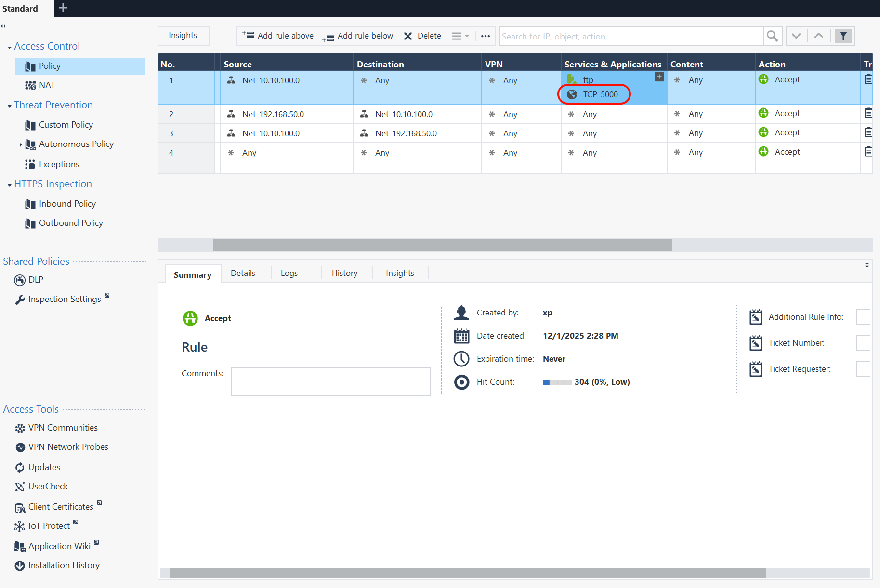880x588 pixels.
Task: Open IoT Protect tool
Action: point(49,526)
